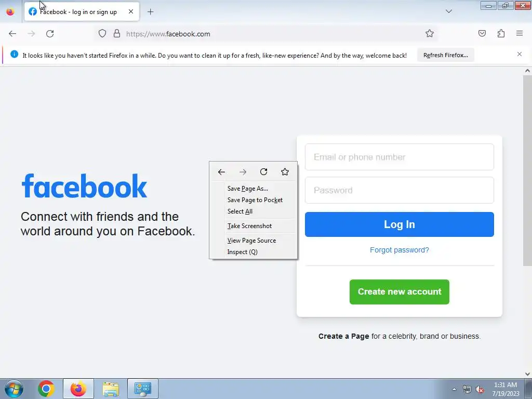Open the Firefox application menu
Image resolution: width=532 pixels, height=399 pixels.
click(x=520, y=33)
